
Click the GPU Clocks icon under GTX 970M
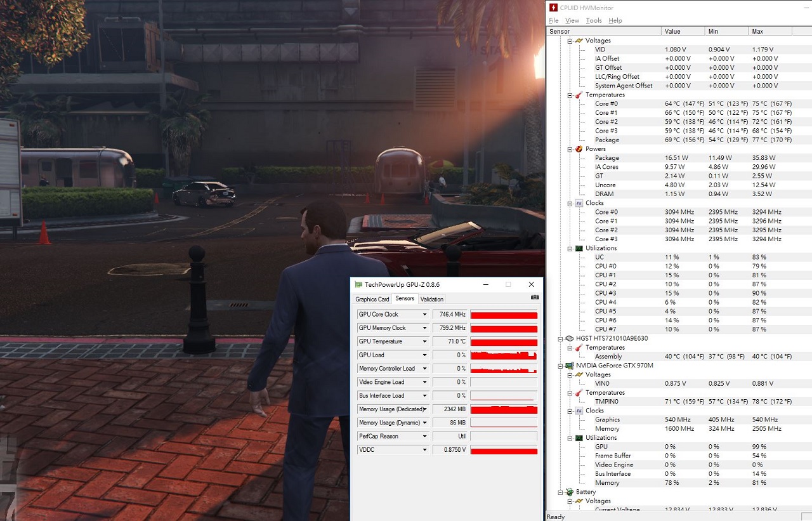[579, 411]
